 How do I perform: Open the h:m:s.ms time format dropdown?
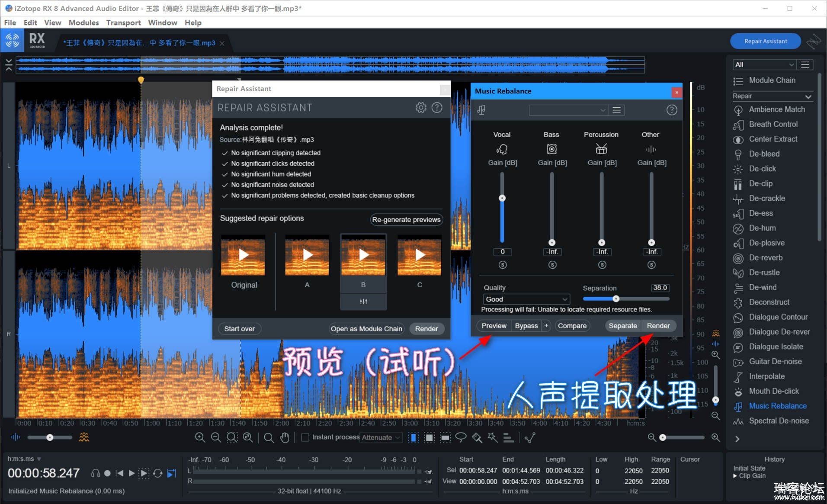tap(24, 459)
